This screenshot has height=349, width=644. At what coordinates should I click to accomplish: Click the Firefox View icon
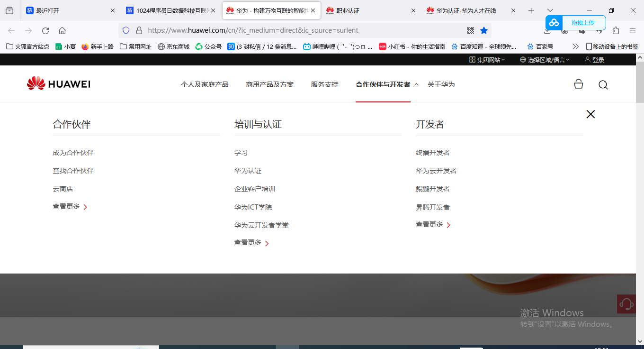tap(9, 10)
